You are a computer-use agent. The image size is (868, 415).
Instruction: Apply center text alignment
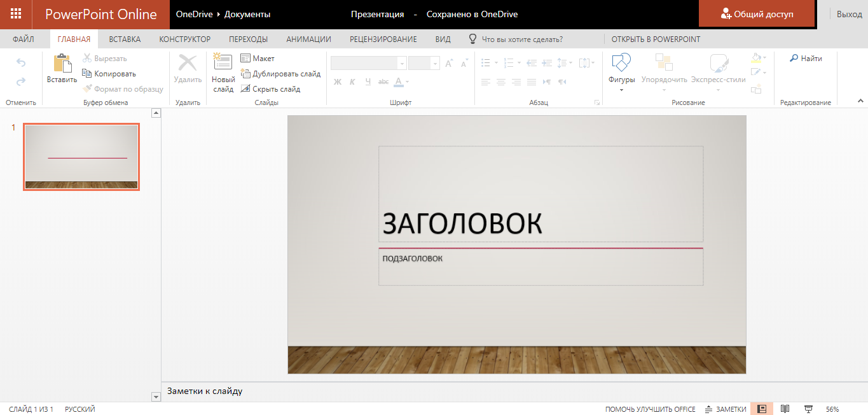coord(501,81)
